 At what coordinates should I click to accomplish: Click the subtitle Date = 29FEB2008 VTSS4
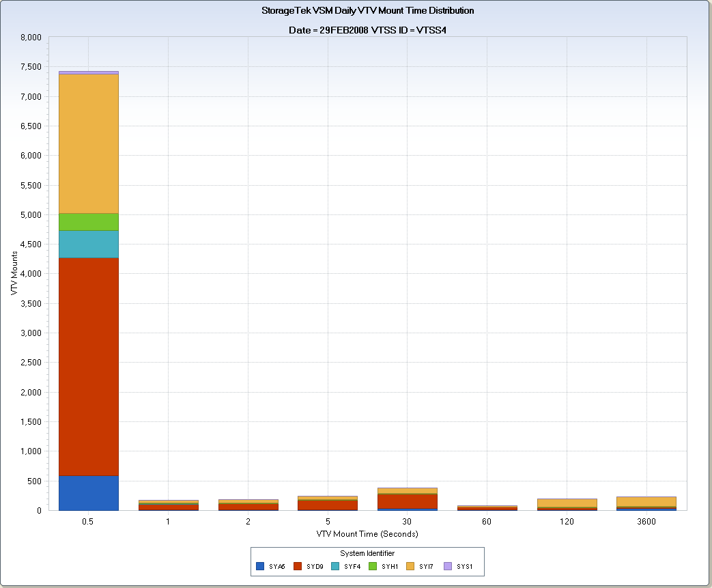(x=368, y=31)
